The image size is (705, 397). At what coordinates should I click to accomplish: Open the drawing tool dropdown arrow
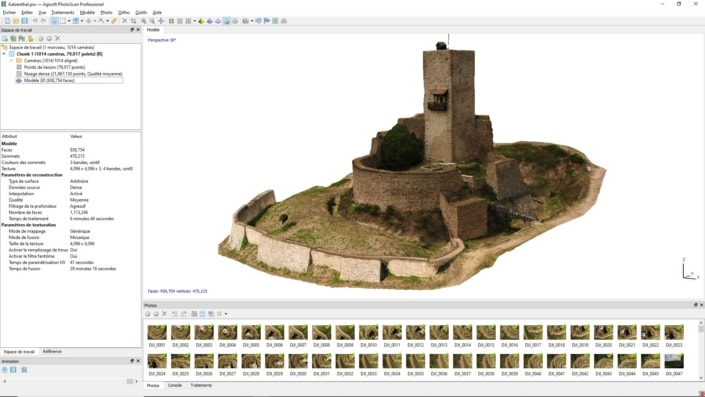(x=107, y=21)
